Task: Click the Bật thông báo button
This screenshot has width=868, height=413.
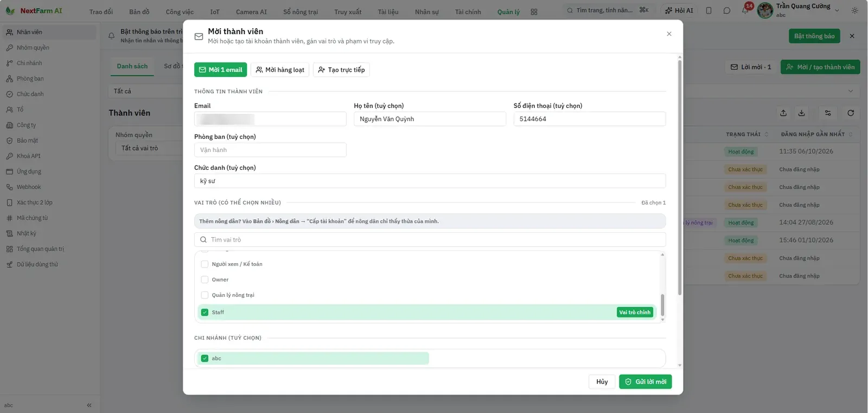Action: (814, 36)
